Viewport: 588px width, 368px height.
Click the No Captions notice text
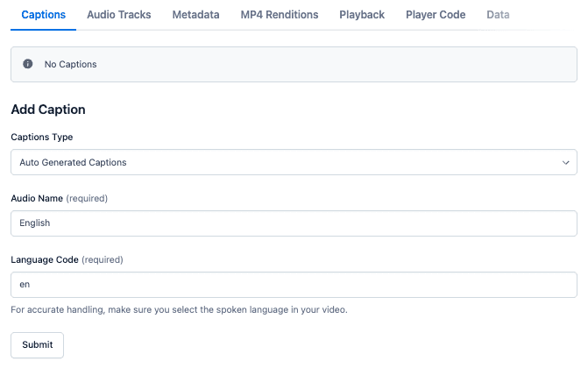[x=70, y=64]
